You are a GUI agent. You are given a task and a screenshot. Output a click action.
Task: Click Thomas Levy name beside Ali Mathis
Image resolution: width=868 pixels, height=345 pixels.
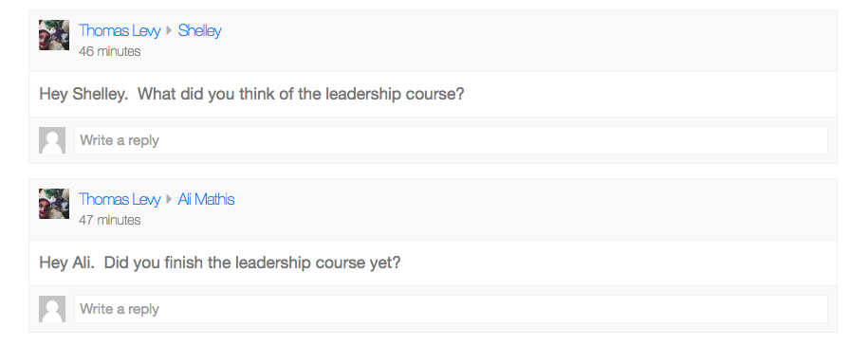pyautogui.click(x=119, y=199)
